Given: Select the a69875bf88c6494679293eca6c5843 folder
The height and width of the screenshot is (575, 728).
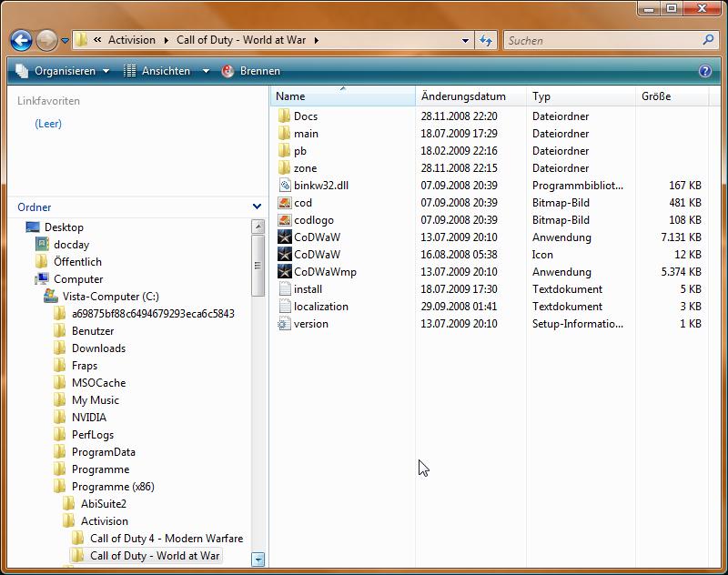Looking at the screenshot, I should click(x=153, y=314).
